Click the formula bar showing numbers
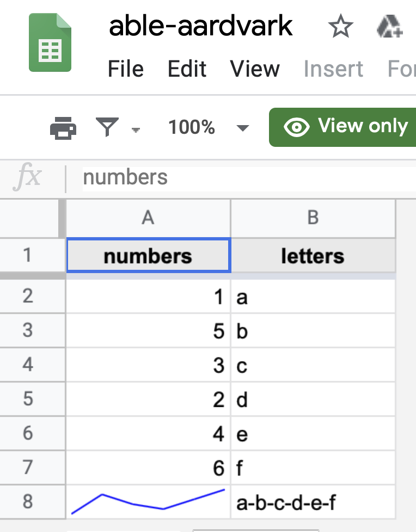This screenshot has height=532, width=416. (245, 178)
